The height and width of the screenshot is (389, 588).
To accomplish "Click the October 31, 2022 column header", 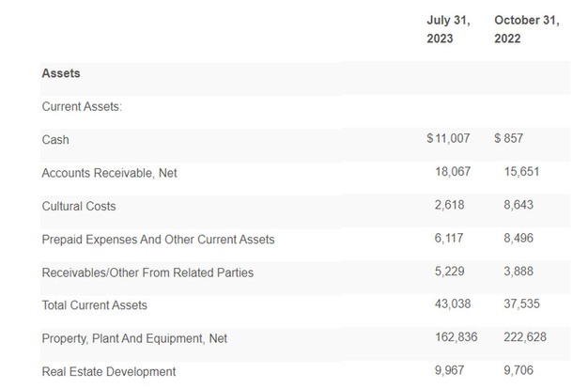I will pyautogui.click(x=526, y=29).
